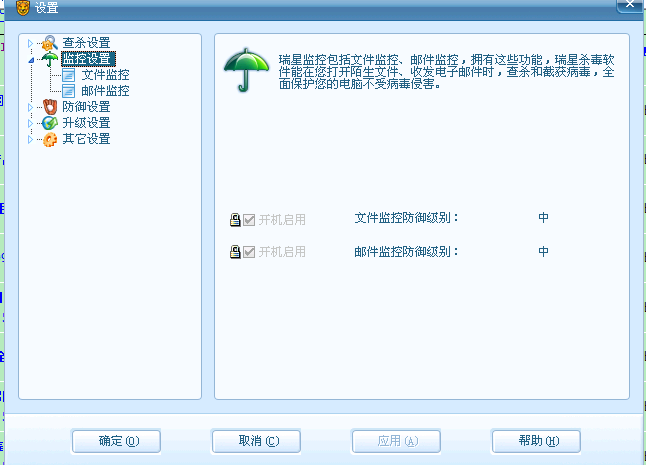Click the 文件监控防御级别 label

pyautogui.click(x=406, y=218)
